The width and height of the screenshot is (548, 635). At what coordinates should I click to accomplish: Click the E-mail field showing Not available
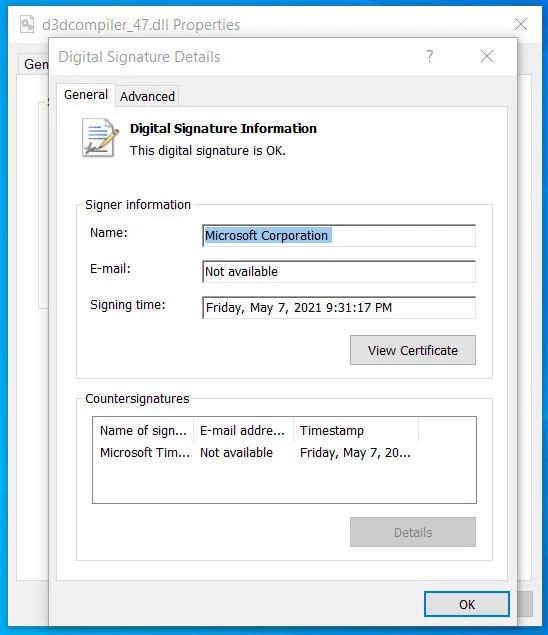(x=339, y=271)
